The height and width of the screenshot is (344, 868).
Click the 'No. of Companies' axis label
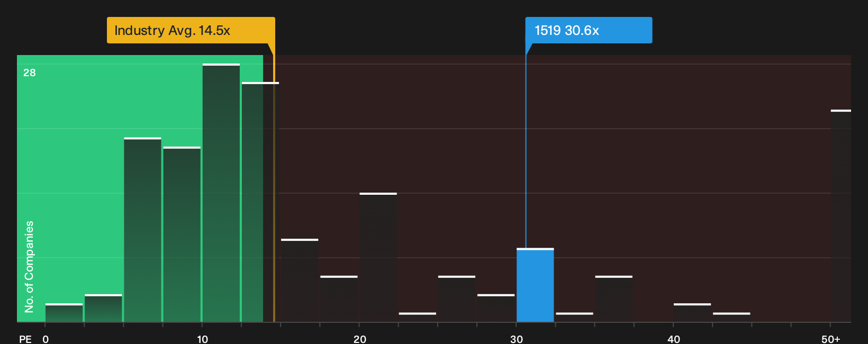coord(29,266)
